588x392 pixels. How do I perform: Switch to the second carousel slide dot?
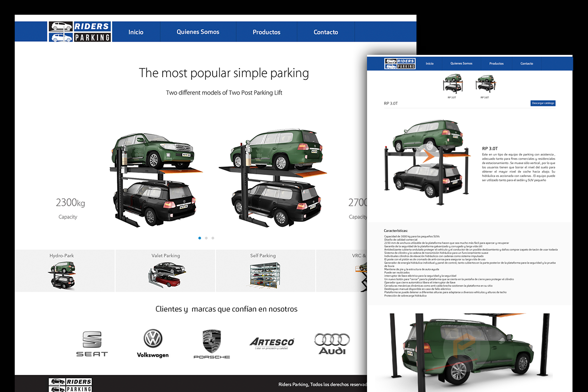coord(206,238)
